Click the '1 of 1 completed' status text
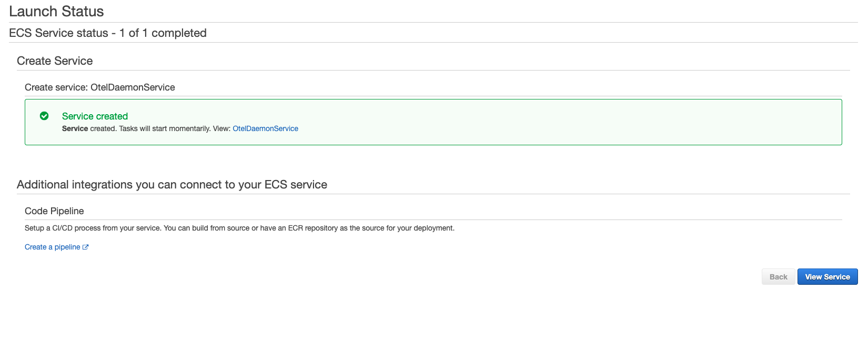The height and width of the screenshot is (339, 868). pos(163,33)
